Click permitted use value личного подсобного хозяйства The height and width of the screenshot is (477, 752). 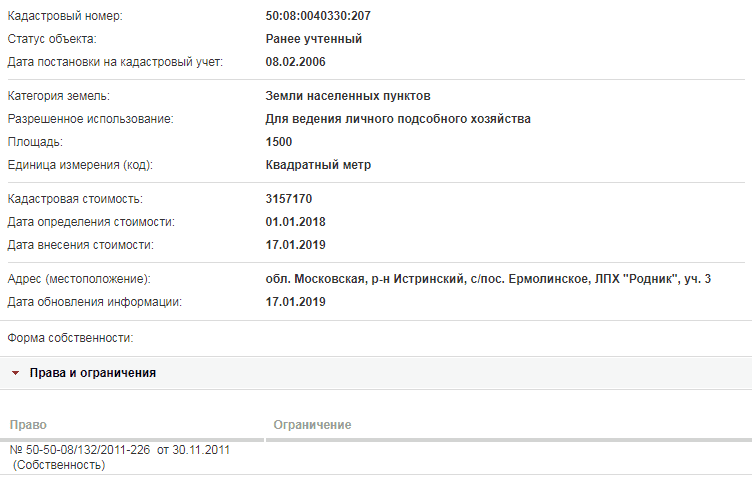tap(438, 119)
